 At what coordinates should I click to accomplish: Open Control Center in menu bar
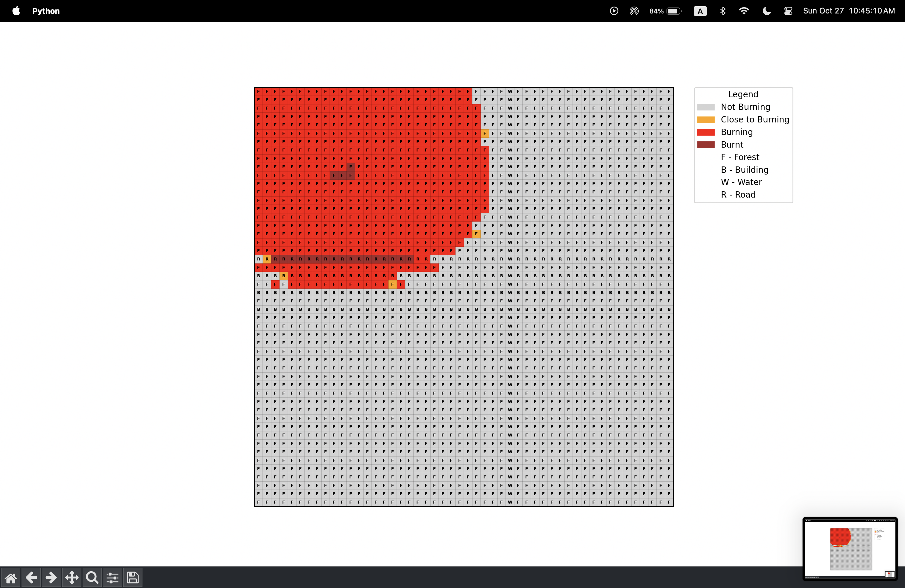tap(788, 11)
